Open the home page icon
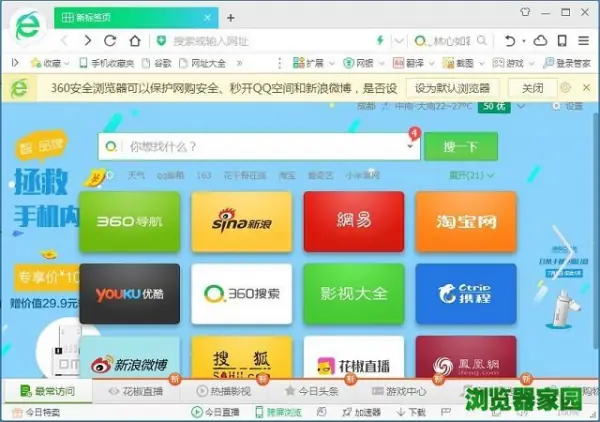This screenshot has width=600, height=422. tap(135, 40)
